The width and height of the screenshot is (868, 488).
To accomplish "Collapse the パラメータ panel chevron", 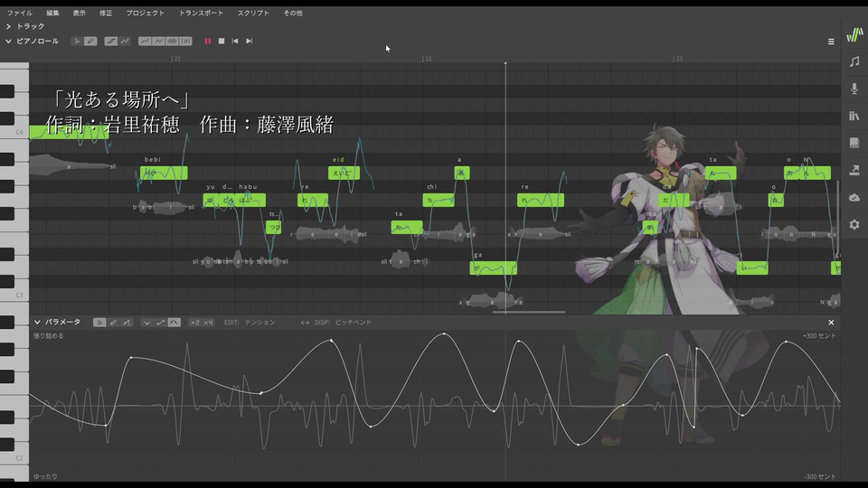I will coord(37,322).
